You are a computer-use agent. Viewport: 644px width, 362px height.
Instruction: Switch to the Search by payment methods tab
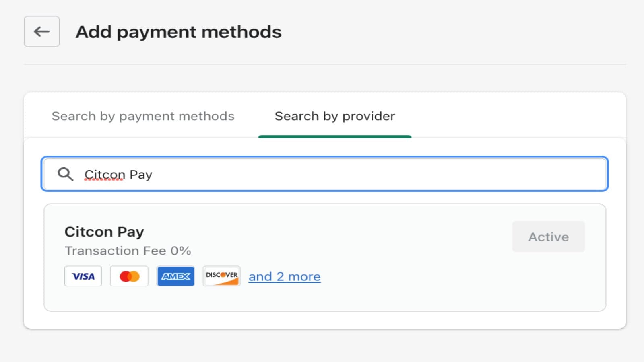[143, 116]
